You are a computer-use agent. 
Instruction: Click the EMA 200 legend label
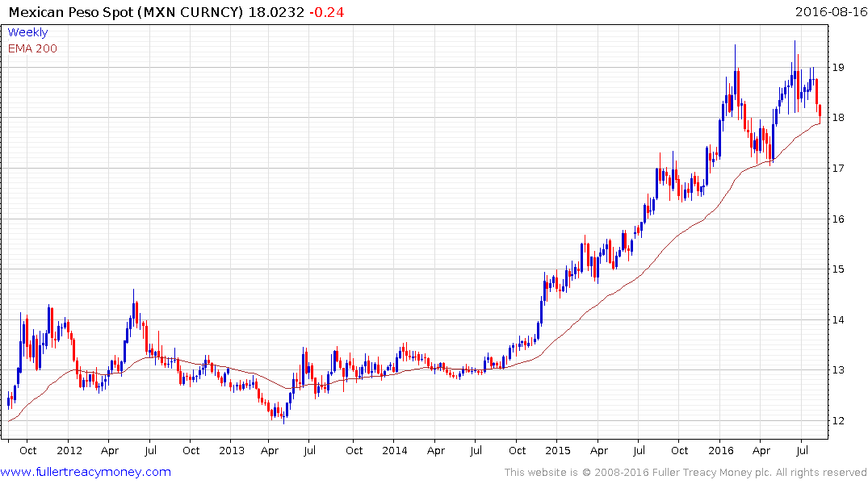tap(32, 48)
